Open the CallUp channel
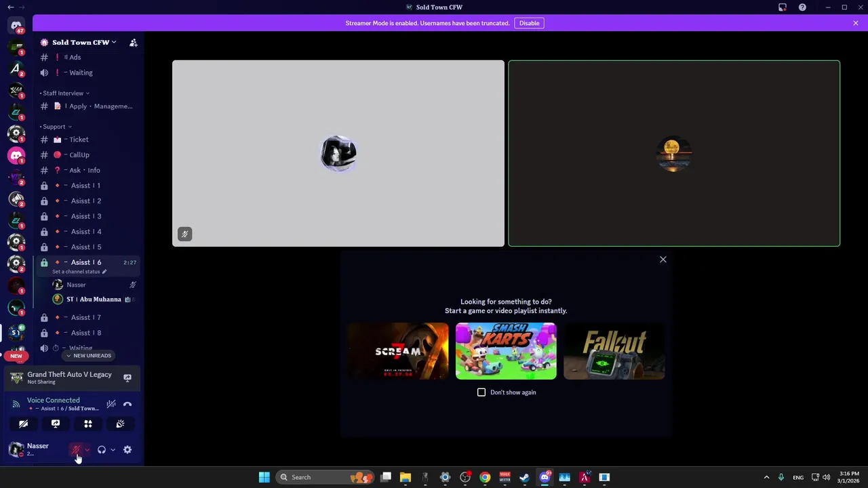This screenshot has height=488, width=868. [x=88, y=155]
